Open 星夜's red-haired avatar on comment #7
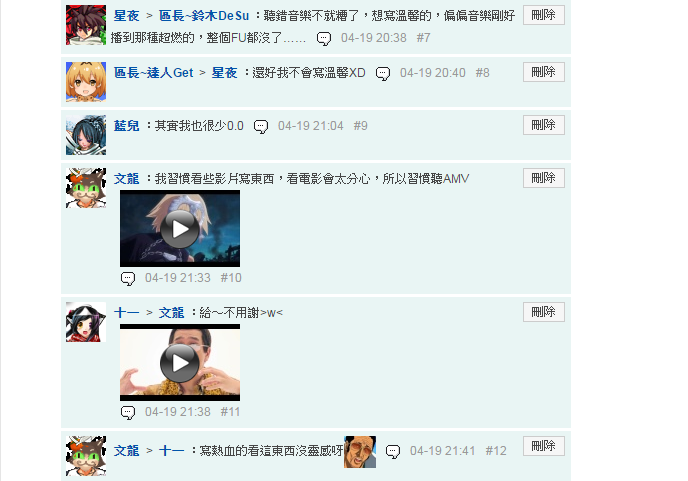Image resolution: width=688 pixels, height=481 pixels. click(x=86, y=25)
